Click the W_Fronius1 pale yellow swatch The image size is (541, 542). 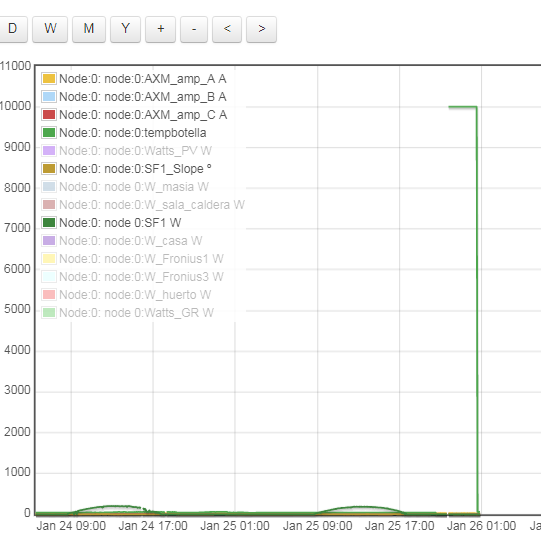tap(49, 258)
